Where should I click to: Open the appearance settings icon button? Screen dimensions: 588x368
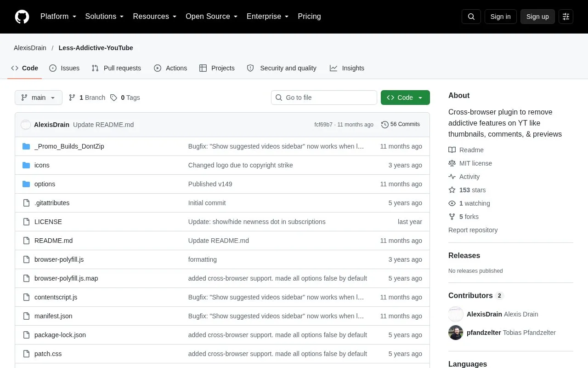coord(566,17)
